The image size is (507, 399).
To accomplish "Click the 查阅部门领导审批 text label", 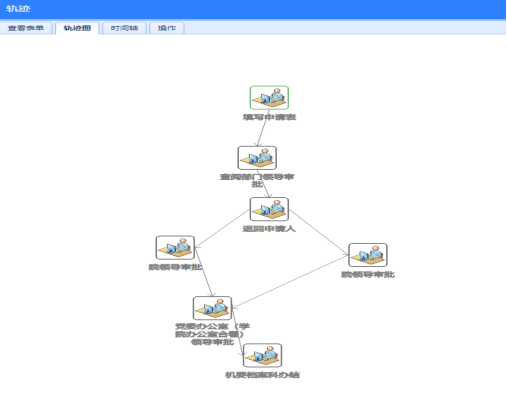I will click(257, 180).
